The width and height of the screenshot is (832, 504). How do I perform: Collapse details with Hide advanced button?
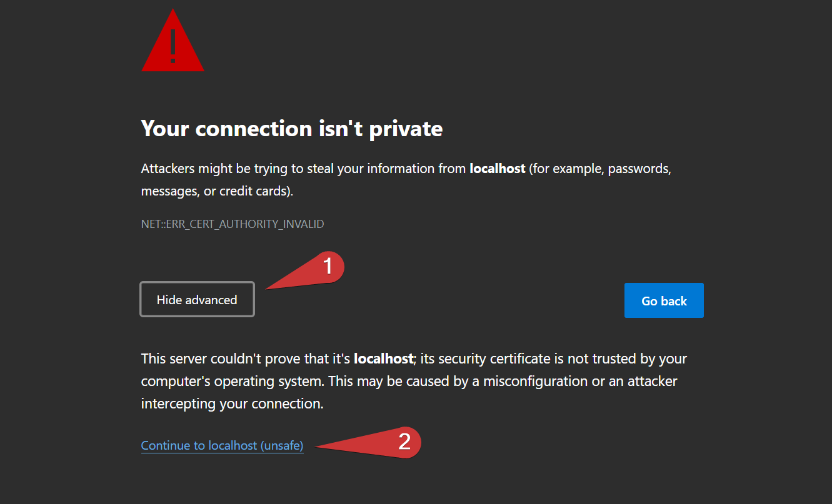tap(197, 300)
